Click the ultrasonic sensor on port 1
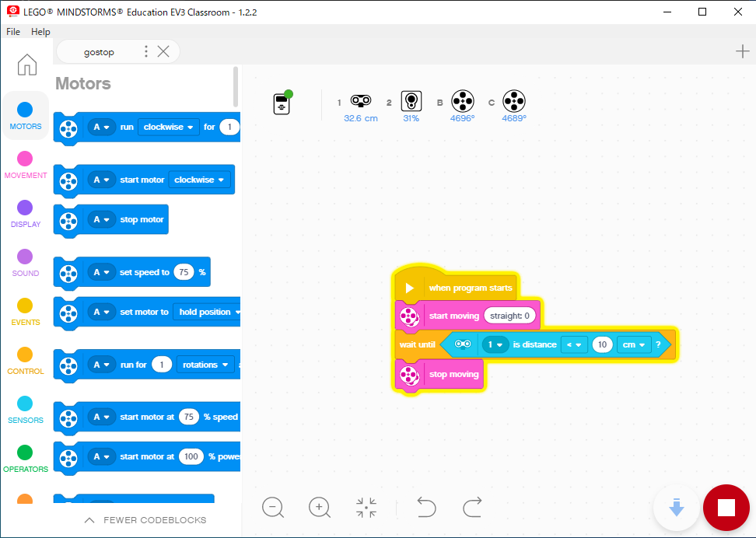756x538 pixels. click(x=360, y=101)
